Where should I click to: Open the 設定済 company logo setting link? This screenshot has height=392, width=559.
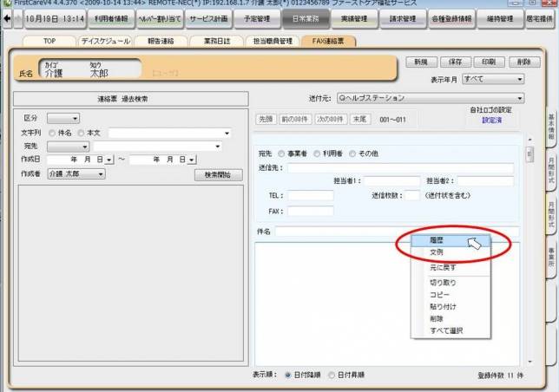(x=492, y=121)
